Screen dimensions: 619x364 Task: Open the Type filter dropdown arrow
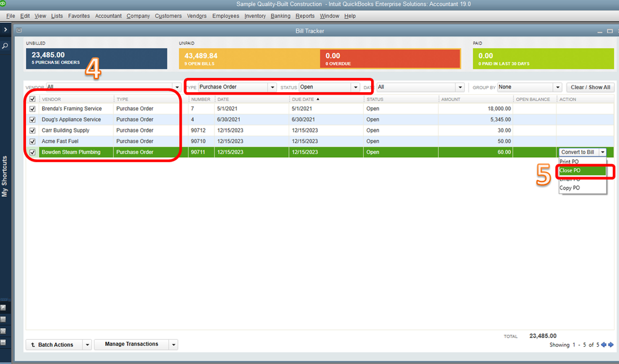pos(272,87)
